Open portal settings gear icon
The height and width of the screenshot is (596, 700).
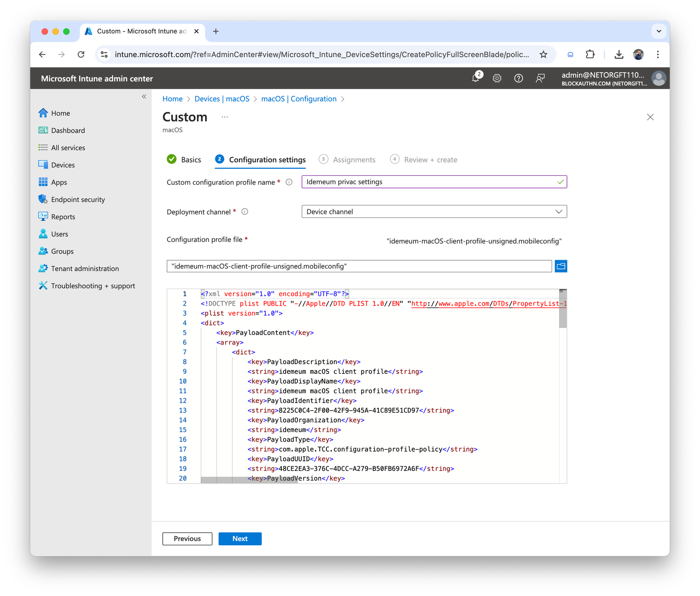(497, 78)
